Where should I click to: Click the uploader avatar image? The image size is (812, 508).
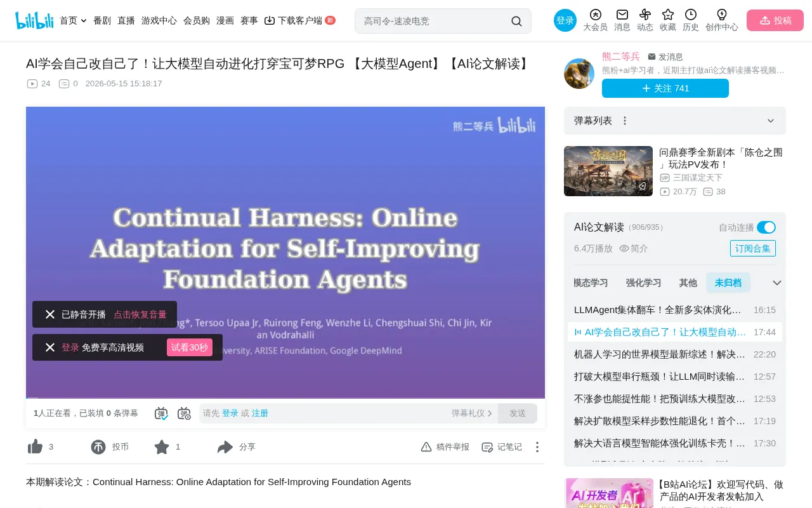click(579, 74)
